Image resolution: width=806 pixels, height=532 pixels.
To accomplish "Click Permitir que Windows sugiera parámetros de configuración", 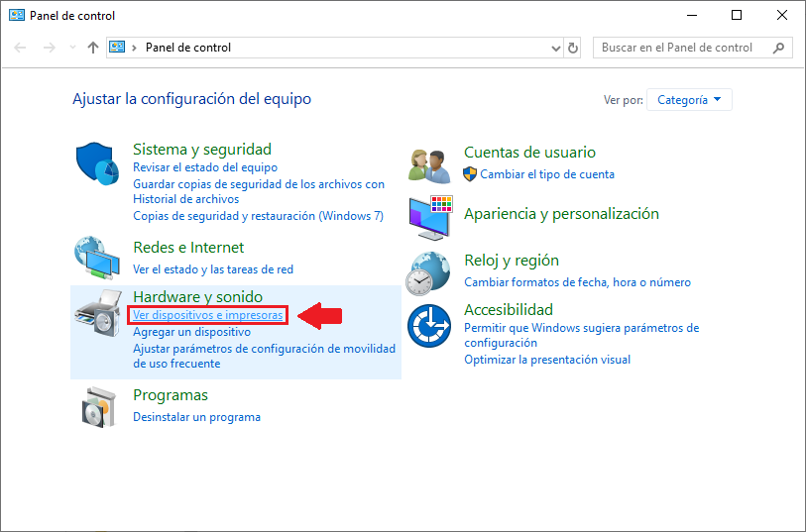I will coord(581,335).
